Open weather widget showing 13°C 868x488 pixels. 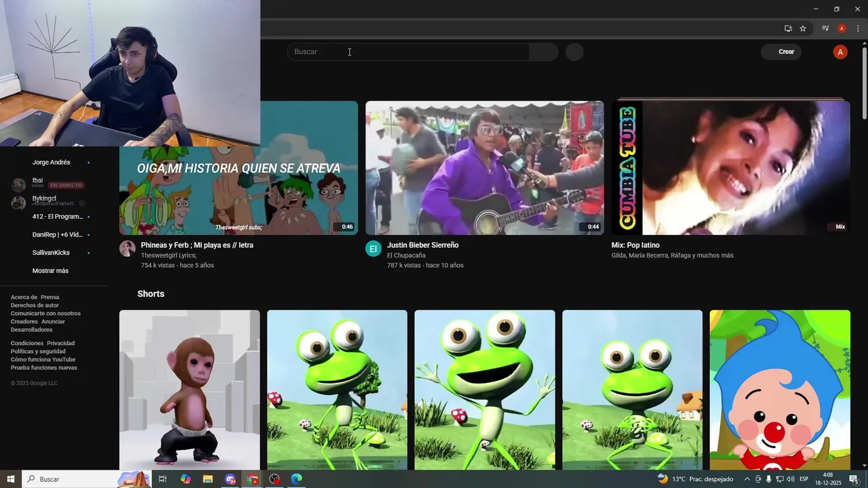695,479
